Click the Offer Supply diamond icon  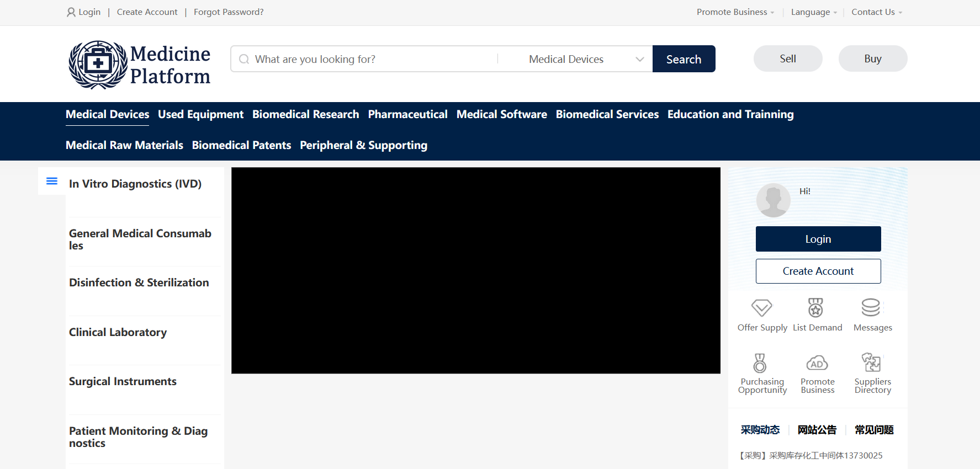pos(761,308)
